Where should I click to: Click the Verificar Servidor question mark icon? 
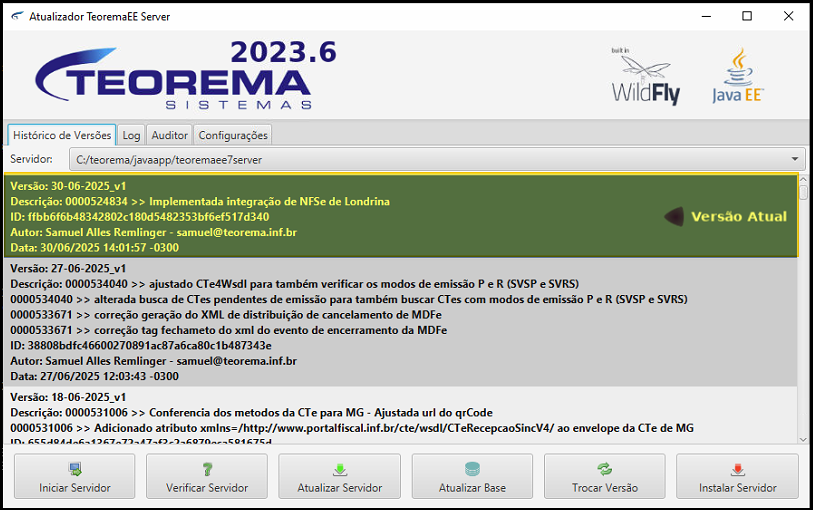tap(207, 470)
